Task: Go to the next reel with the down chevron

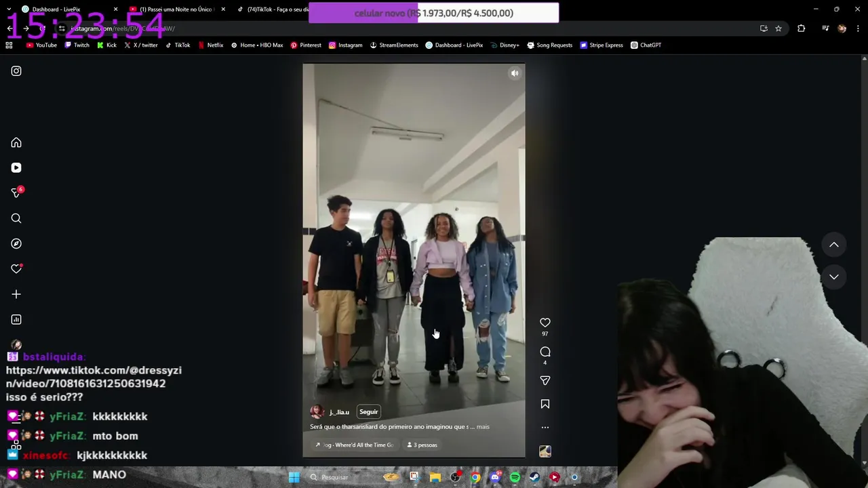Action: 834,277
